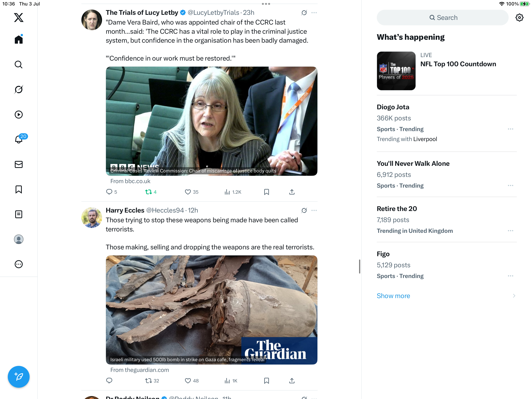Go to the Home tab
The height and width of the screenshot is (399, 532).
click(x=18, y=39)
